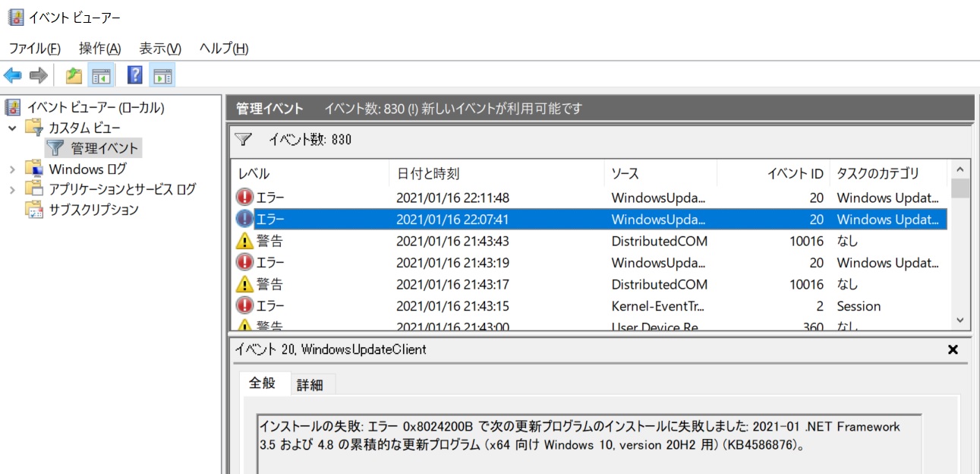Toggle the action pane visibility
This screenshot has height=474, width=980.
[x=162, y=74]
